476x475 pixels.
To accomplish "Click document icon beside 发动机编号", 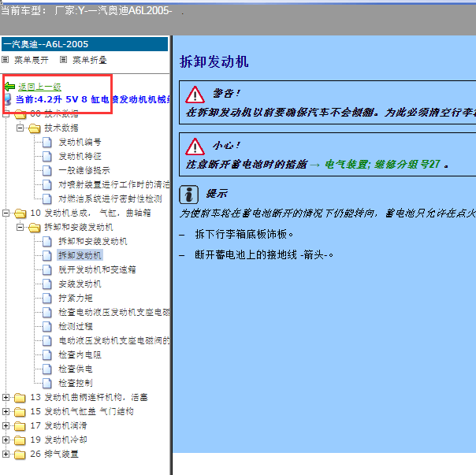I will pos(47,142).
